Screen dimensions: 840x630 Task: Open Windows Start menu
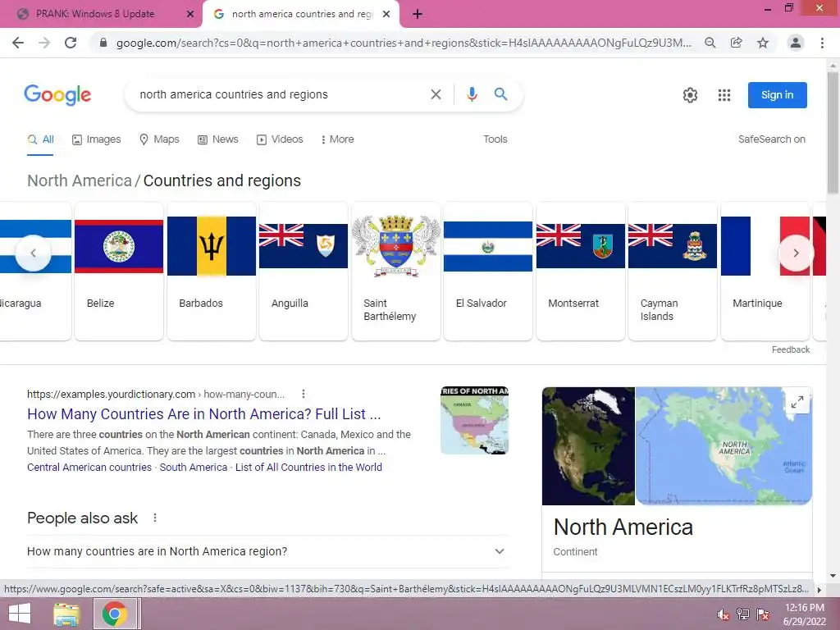20,614
